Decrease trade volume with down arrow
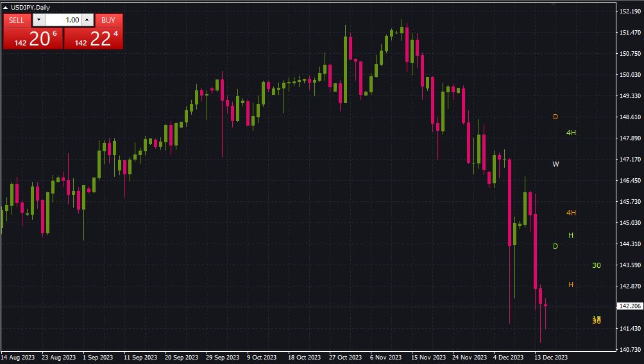 [38, 20]
